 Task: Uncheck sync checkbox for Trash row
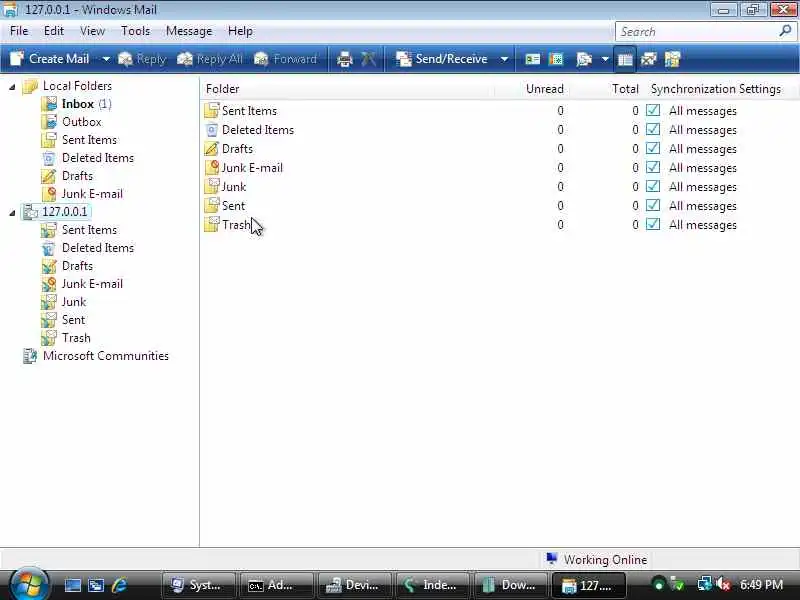tap(653, 224)
